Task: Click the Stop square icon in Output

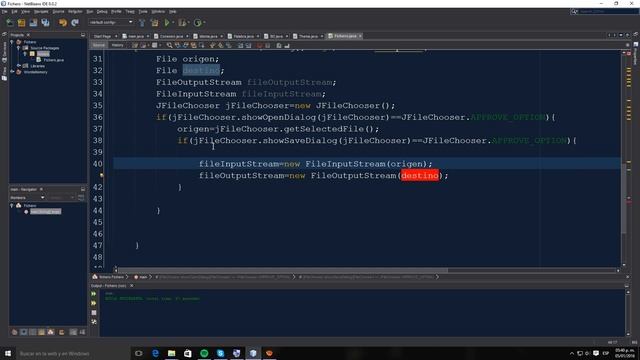Action: coord(94,313)
